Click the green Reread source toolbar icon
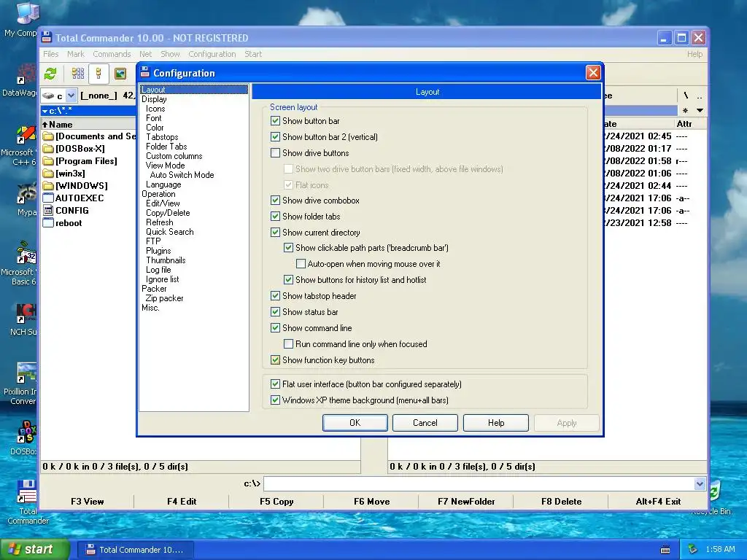This screenshot has height=560, width=747. point(50,74)
